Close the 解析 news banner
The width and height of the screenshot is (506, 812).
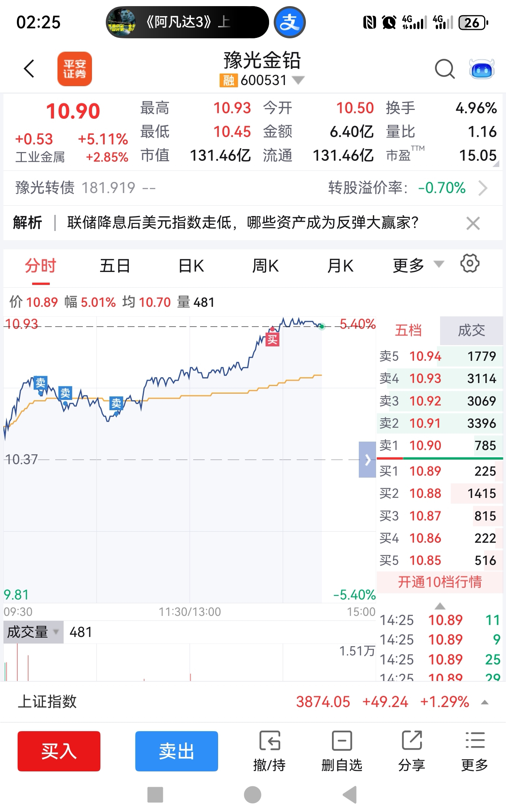click(473, 223)
